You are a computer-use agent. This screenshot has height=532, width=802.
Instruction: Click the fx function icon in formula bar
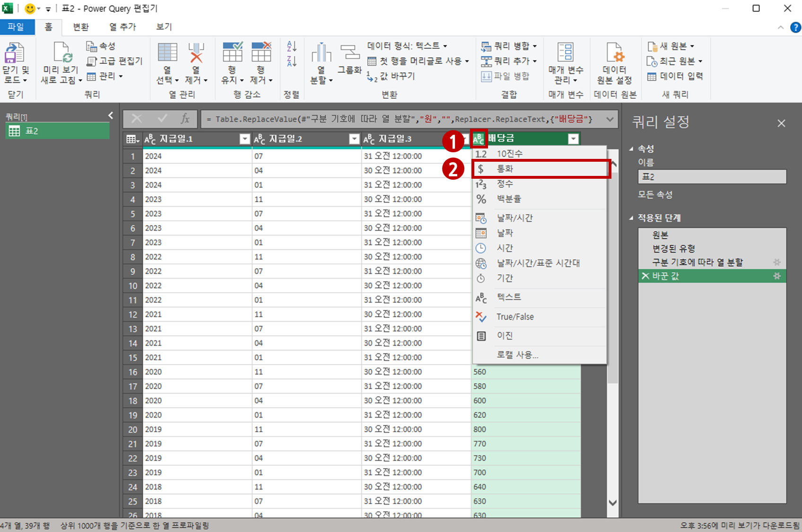tap(185, 119)
